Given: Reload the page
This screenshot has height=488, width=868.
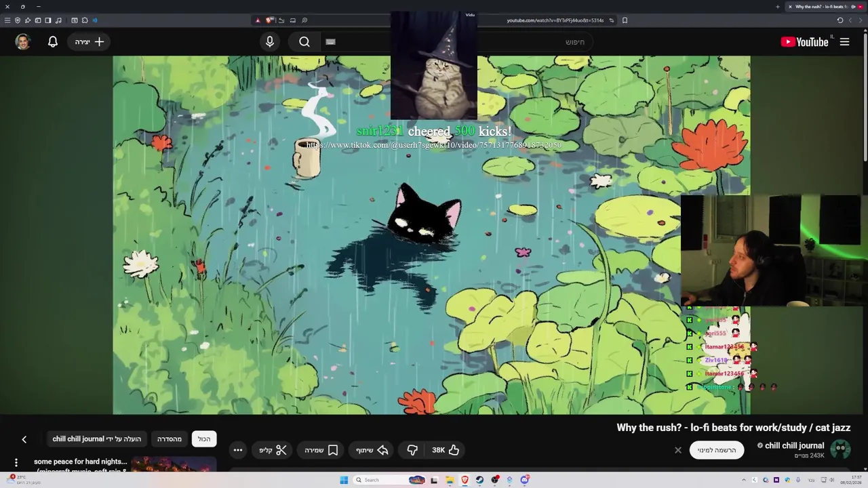Looking at the screenshot, I should (x=840, y=20).
